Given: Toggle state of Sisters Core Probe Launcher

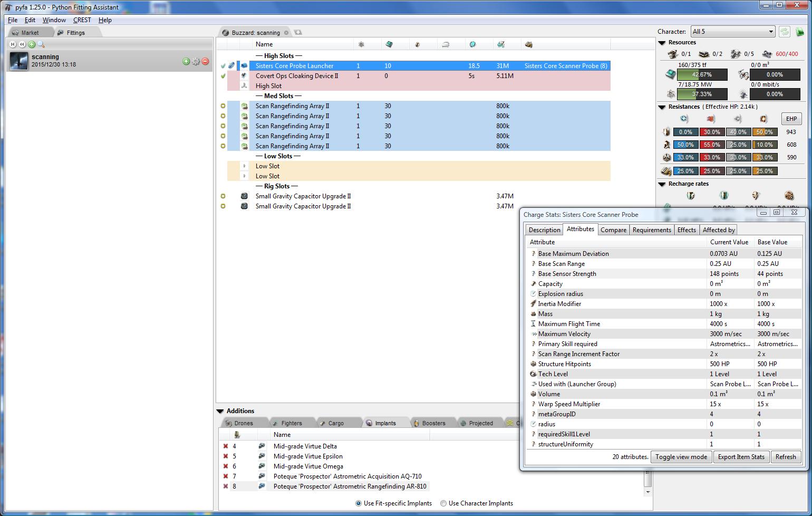Looking at the screenshot, I should tap(223, 66).
